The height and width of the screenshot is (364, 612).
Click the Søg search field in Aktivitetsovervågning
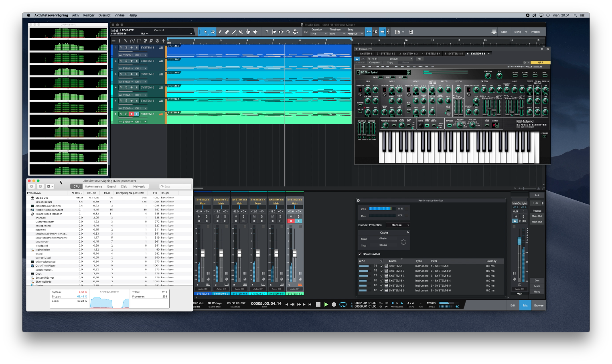click(x=175, y=186)
